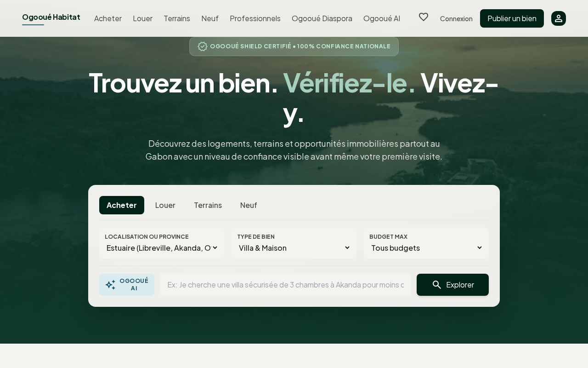
Task: Select the headline text "Vérifiez-le."
Action: click(x=349, y=83)
